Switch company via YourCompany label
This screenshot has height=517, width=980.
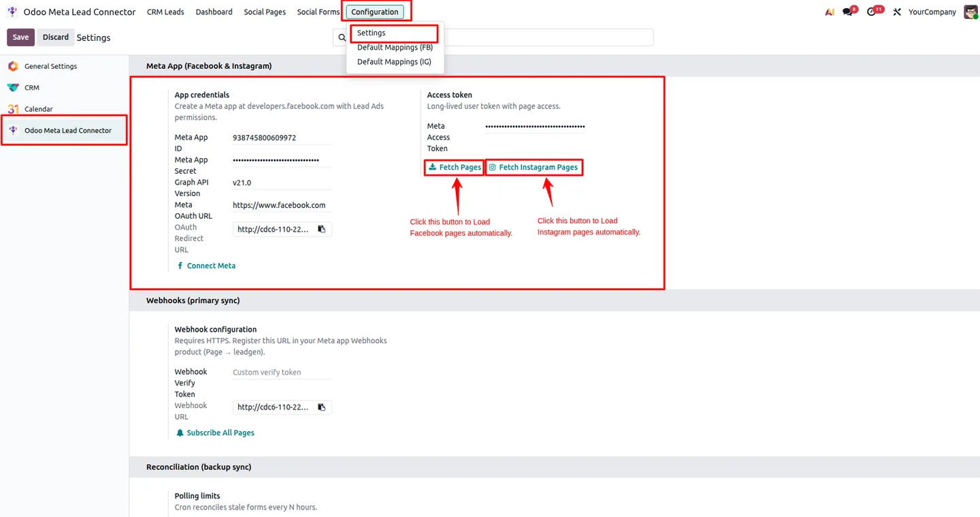[x=932, y=12]
